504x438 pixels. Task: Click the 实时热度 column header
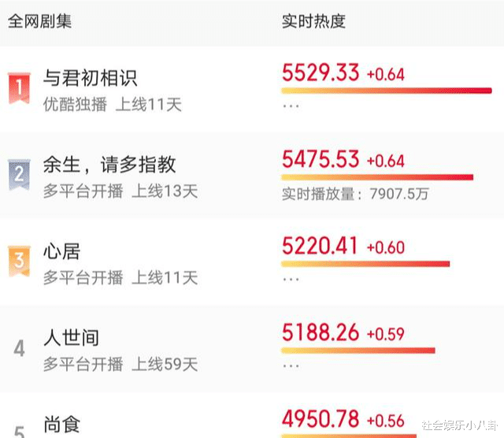pos(313,21)
